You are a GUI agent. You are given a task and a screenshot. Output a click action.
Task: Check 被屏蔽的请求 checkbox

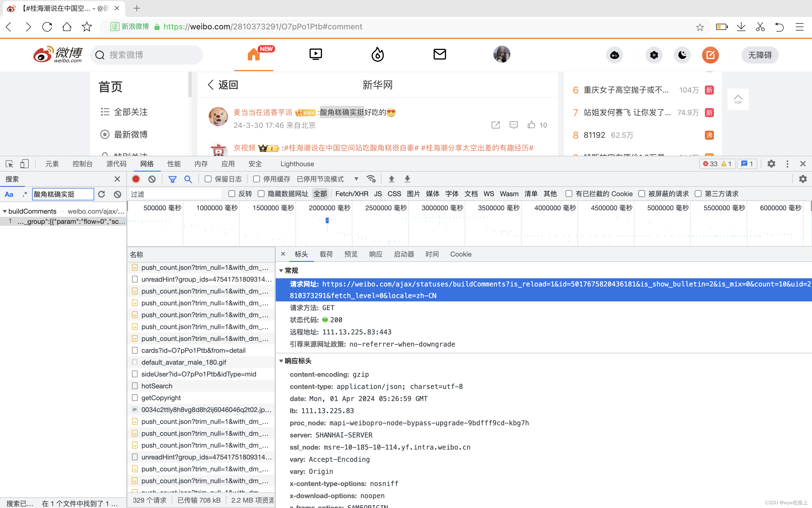pos(641,194)
